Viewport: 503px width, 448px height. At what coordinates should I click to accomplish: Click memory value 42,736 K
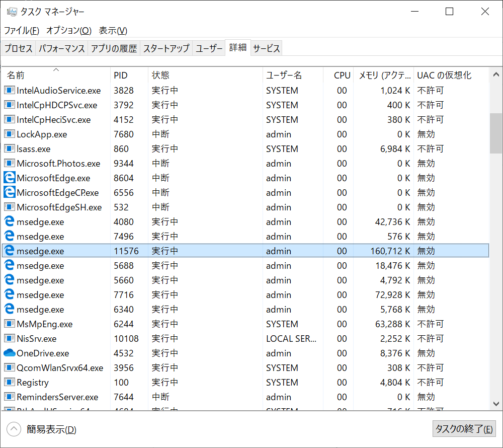tap(393, 222)
